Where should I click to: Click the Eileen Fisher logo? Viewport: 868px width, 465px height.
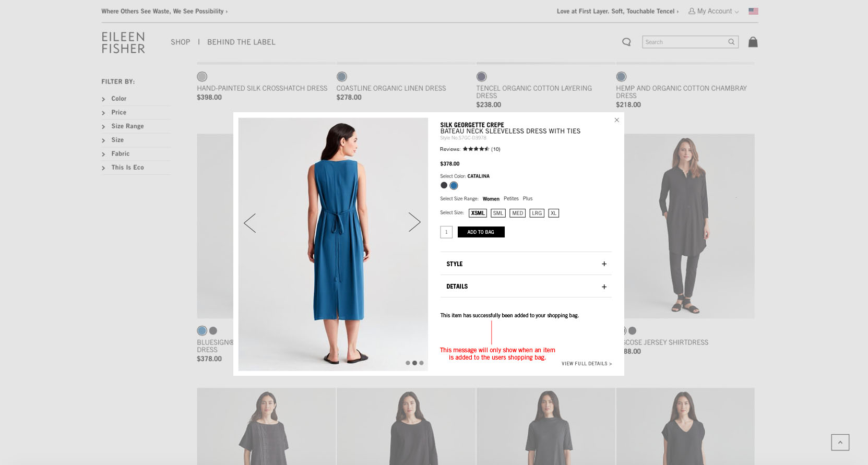click(123, 43)
